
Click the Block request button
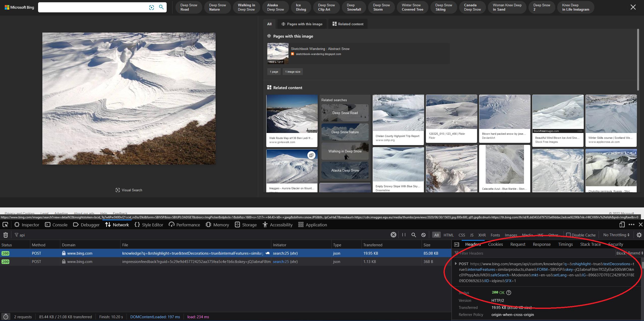[x=621, y=253]
